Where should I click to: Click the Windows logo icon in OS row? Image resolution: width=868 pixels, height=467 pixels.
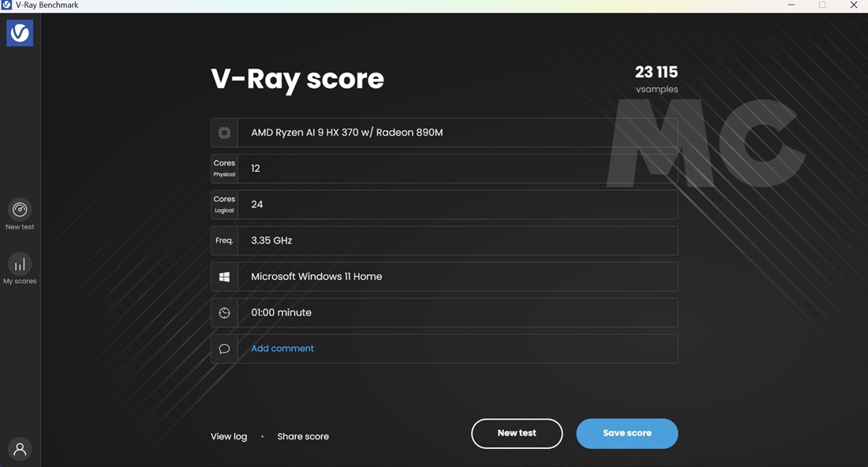coord(224,277)
